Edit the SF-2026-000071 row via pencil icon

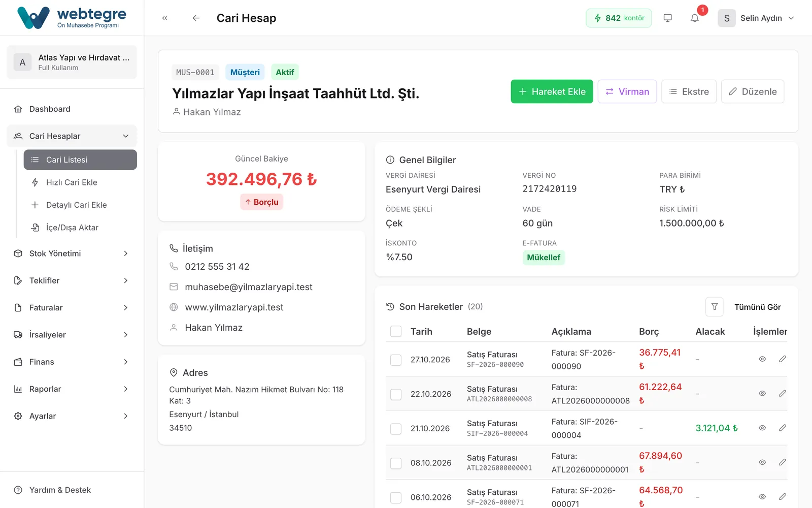coord(783,497)
